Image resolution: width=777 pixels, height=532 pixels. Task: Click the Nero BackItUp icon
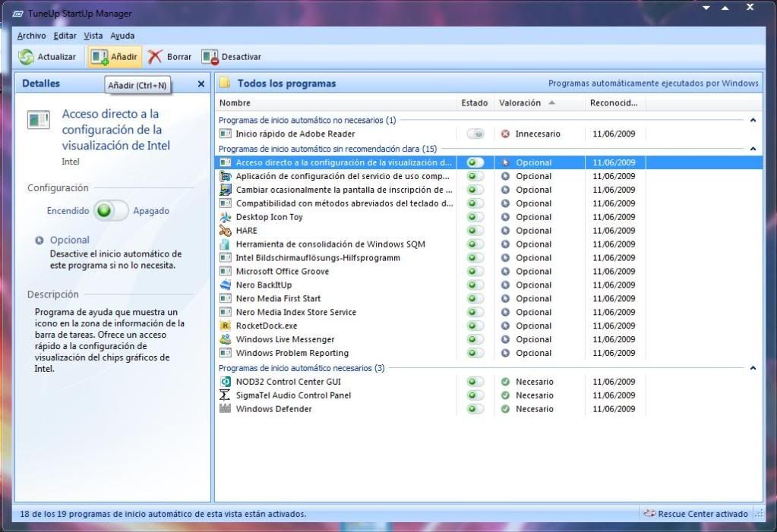point(226,285)
